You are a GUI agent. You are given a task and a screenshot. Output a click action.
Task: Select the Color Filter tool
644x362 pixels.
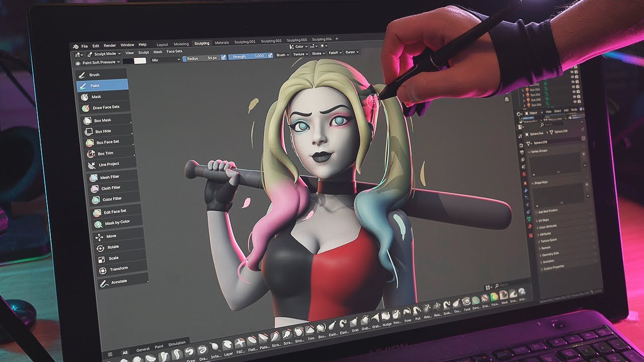pyautogui.click(x=115, y=199)
